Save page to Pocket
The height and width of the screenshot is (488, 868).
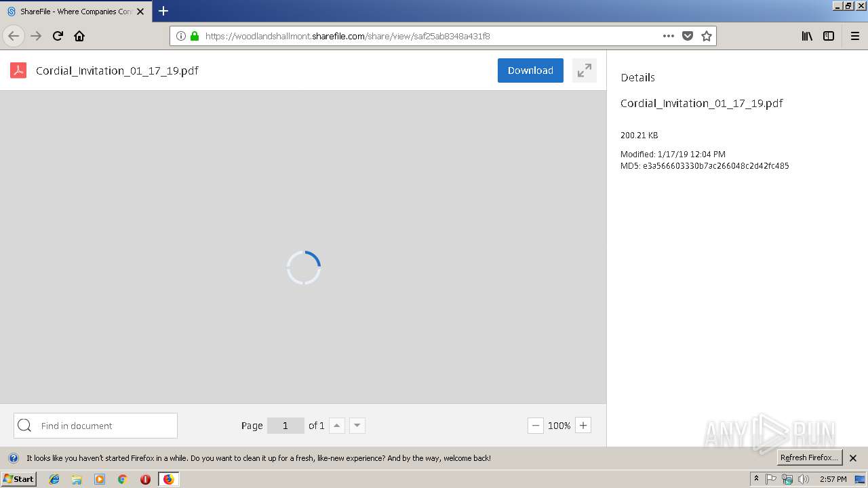pyautogui.click(x=688, y=36)
